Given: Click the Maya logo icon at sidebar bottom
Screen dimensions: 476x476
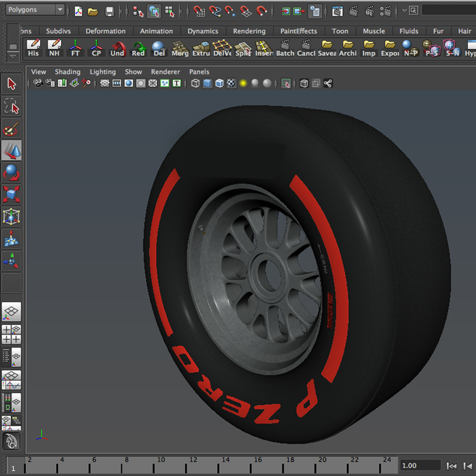Looking at the screenshot, I should [12, 441].
